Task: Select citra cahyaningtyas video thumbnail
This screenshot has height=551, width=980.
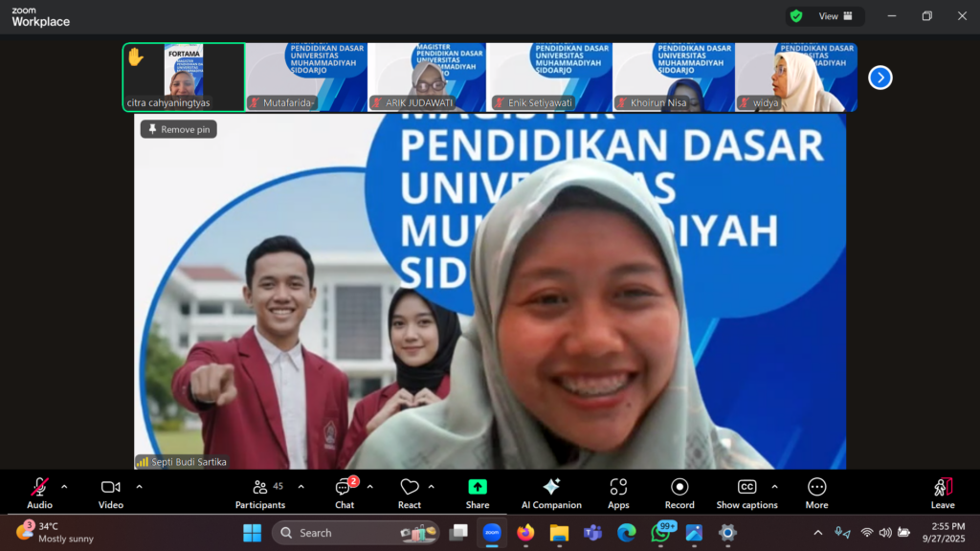Action: click(184, 77)
